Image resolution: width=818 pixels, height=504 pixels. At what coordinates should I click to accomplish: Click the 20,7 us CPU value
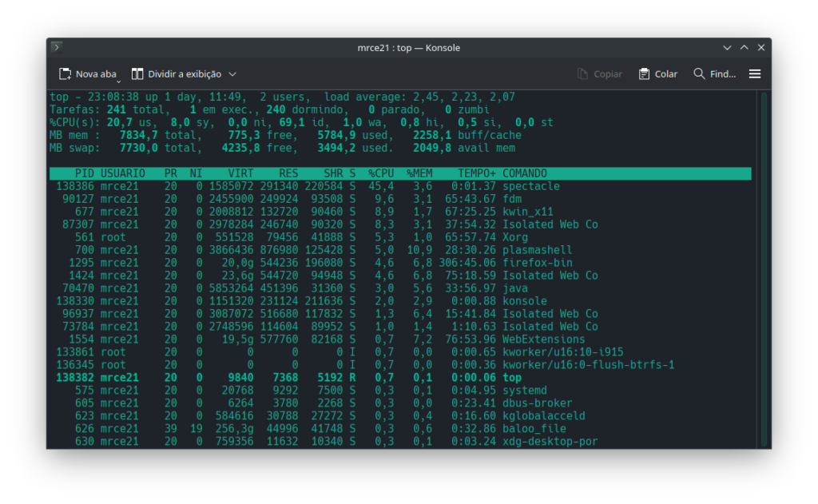(x=120, y=123)
